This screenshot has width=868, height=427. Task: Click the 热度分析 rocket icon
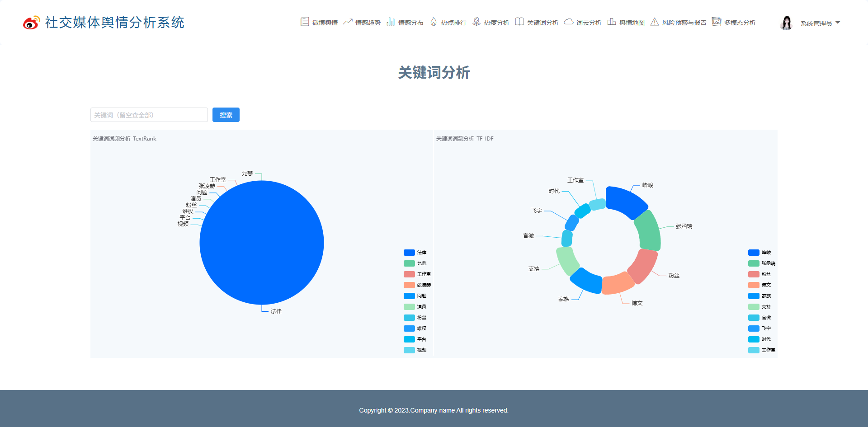[x=476, y=22]
